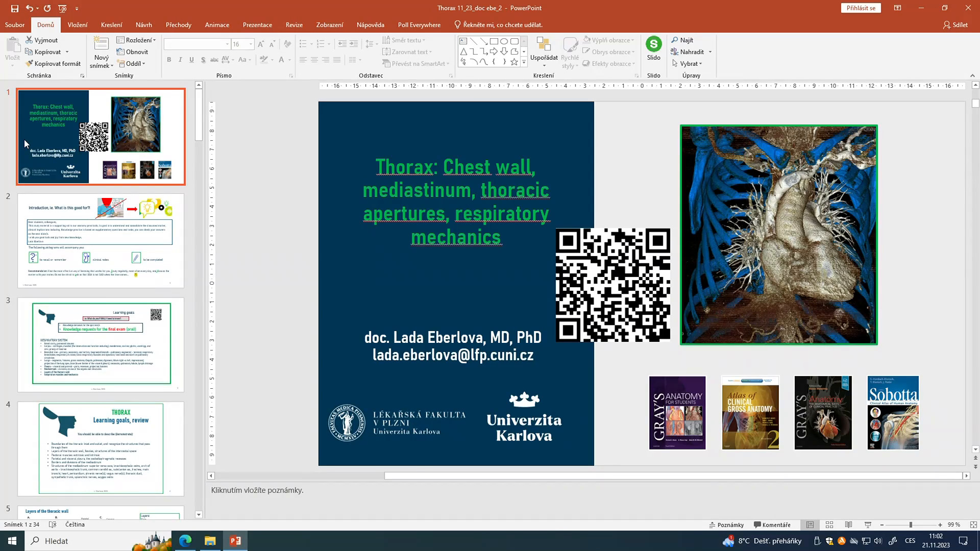Launch Slido from the ribbon
Image resolution: width=980 pixels, height=551 pixels.
654,48
